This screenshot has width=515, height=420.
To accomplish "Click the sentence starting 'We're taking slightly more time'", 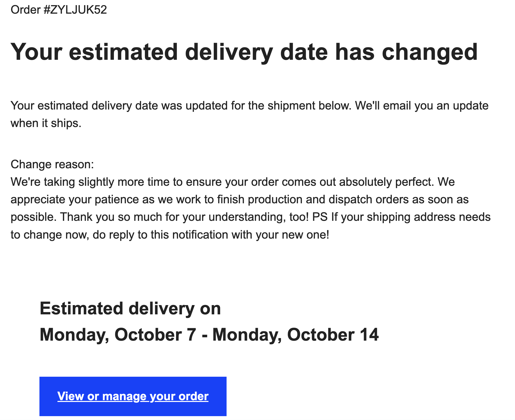I will click(222, 182).
